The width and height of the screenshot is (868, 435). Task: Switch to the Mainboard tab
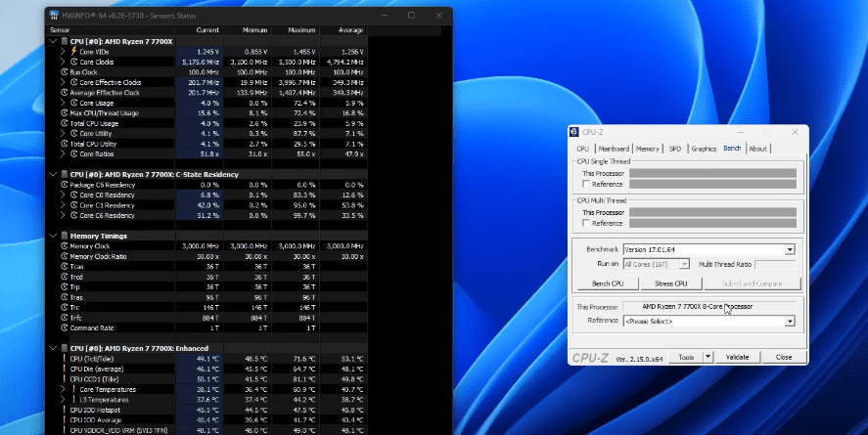[614, 149]
